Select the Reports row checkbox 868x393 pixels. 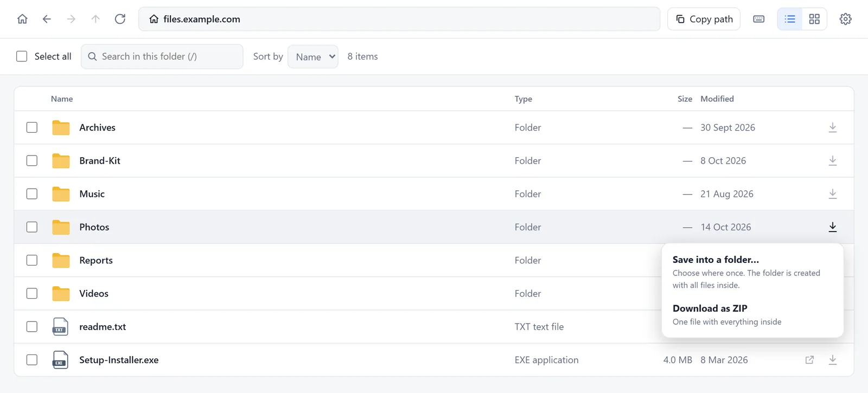tap(32, 260)
